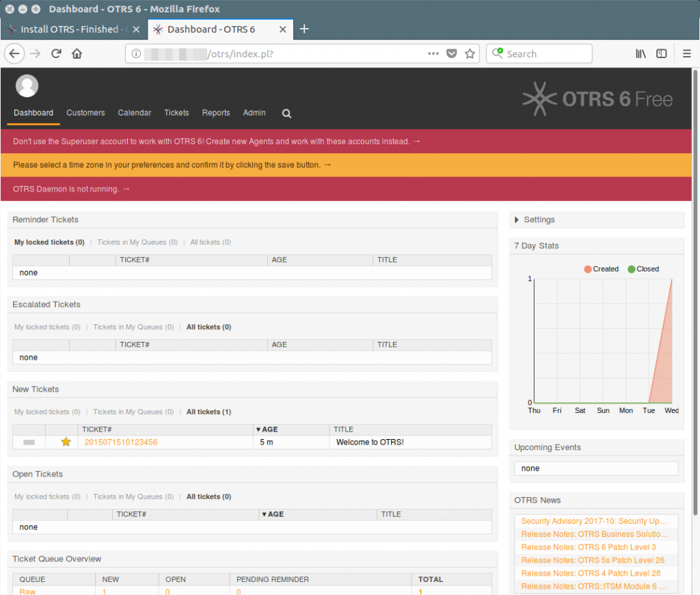Screen dimensions: 700x595
Task: Click the agent avatar image above Dashboard
Action: point(27,85)
